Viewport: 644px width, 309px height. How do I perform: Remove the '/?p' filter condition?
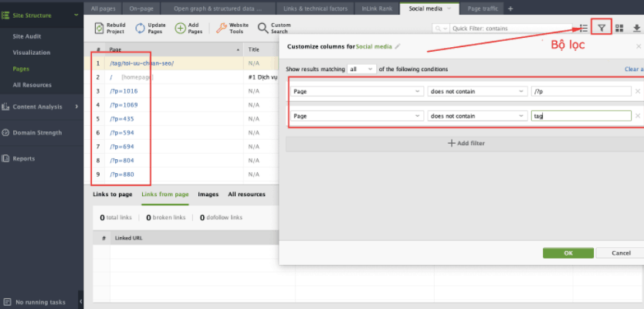click(x=637, y=91)
